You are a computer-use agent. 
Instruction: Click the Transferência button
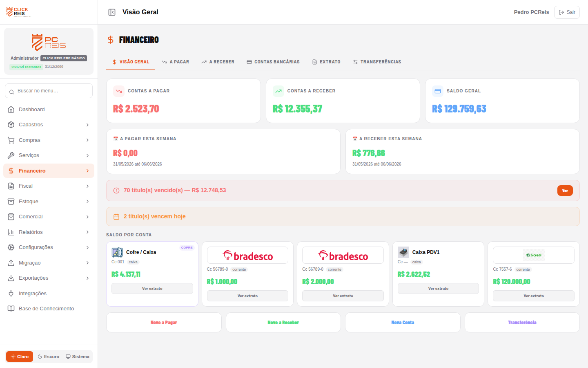coord(522,323)
